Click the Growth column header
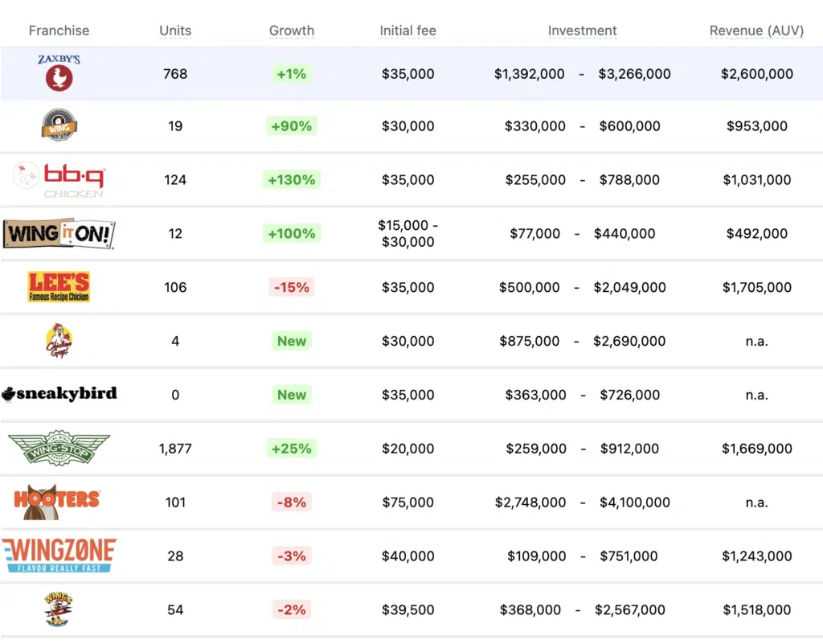Screen dimensions: 823x644 [292, 31]
